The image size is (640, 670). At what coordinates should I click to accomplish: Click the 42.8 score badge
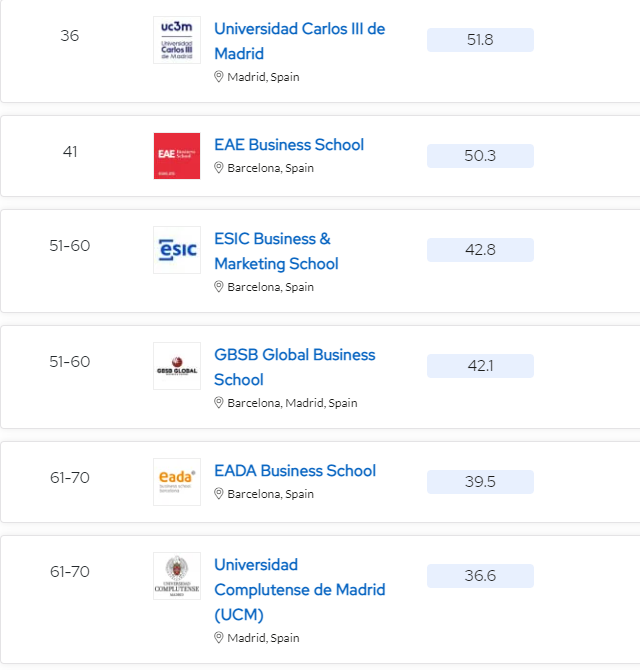point(480,250)
